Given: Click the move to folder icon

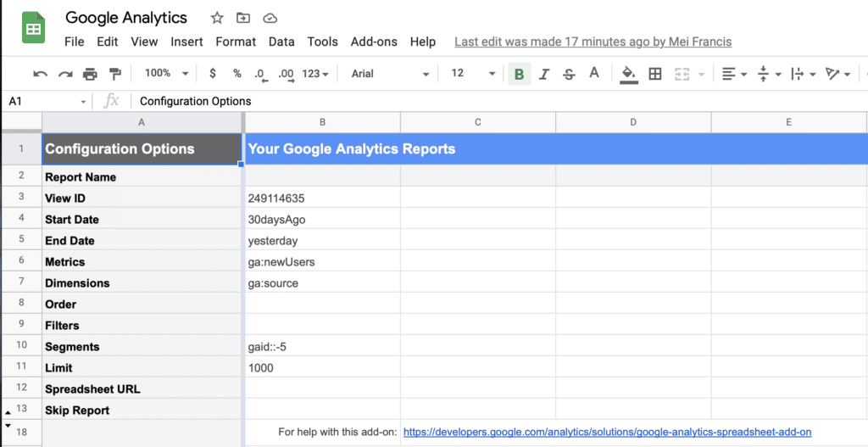Looking at the screenshot, I should coord(243,19).
